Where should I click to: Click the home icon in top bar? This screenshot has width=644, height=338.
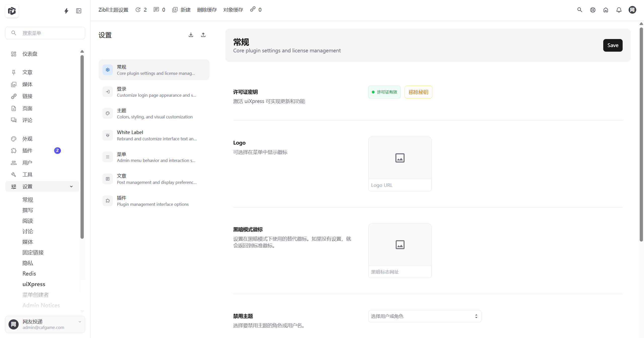tap(606, 10)
